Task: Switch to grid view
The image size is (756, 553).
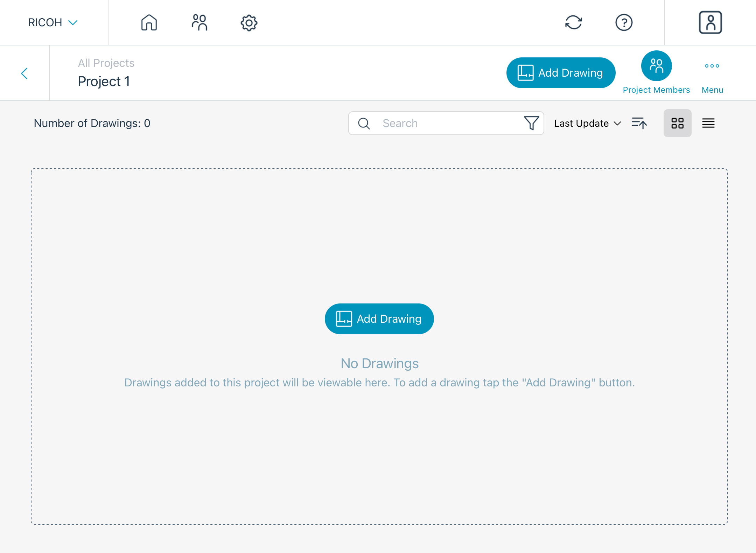Action: pyautogui.click(x=677, y=123)
